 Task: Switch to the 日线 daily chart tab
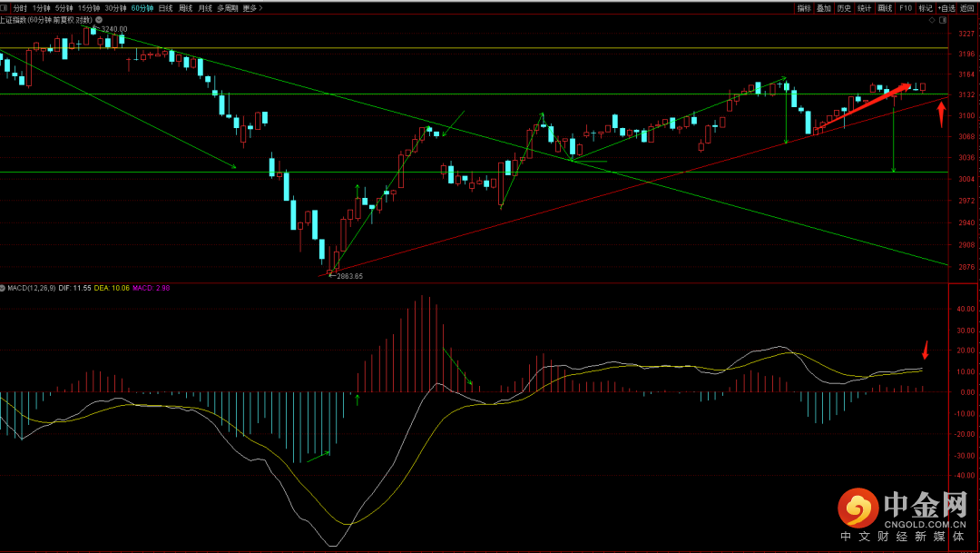[166, 8]
